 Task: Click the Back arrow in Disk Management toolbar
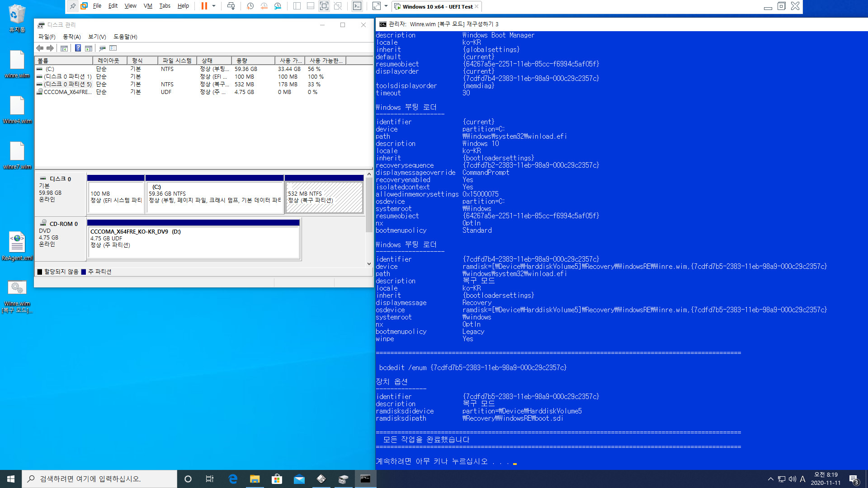coord(40,48)
